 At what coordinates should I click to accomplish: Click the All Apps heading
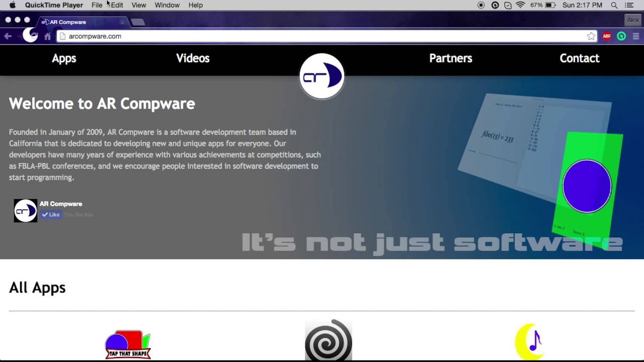click(x=37, y=288)
